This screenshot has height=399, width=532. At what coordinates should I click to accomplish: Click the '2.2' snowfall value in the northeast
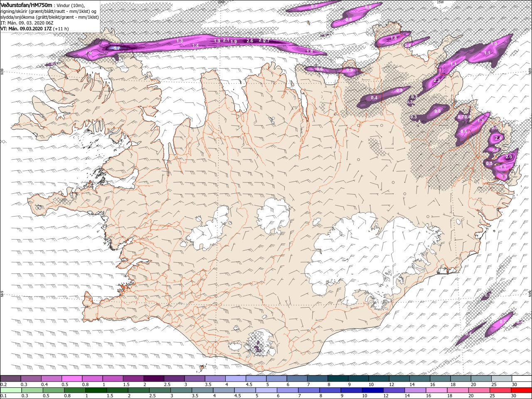click(437, 80)
